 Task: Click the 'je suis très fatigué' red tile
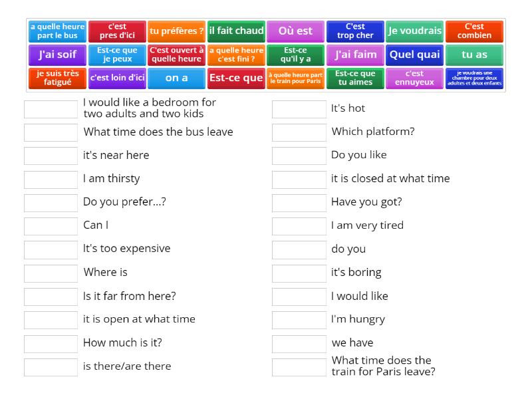point(57,78)
